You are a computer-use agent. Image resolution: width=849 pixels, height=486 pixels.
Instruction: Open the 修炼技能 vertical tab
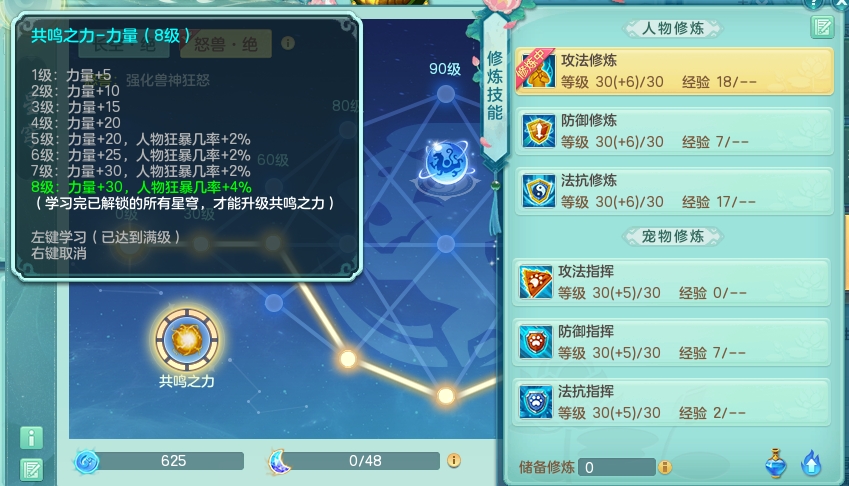495,86
